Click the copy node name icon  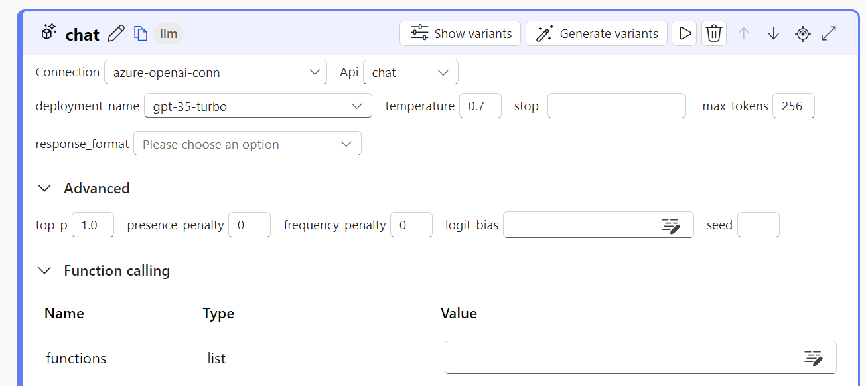(140, 33)
